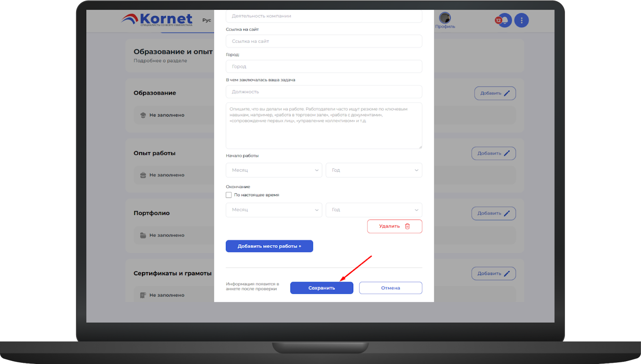Click pencil icon next to Образование Добавить
This screenshot has width=641, height=364.
coord(507,93)
